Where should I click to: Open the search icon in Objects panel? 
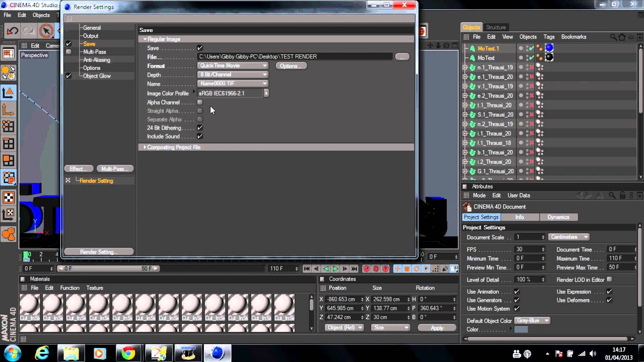613,37
